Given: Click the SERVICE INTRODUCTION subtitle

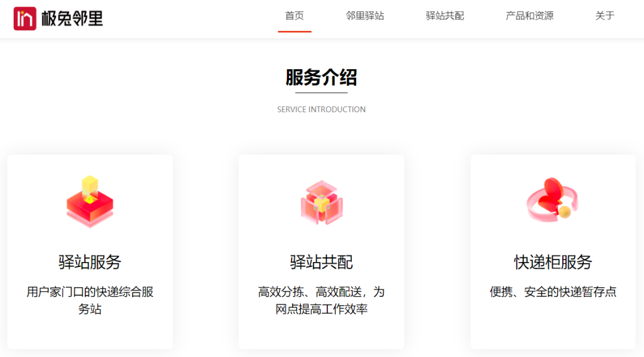Looking at the screenshot, I should (321, 109).
